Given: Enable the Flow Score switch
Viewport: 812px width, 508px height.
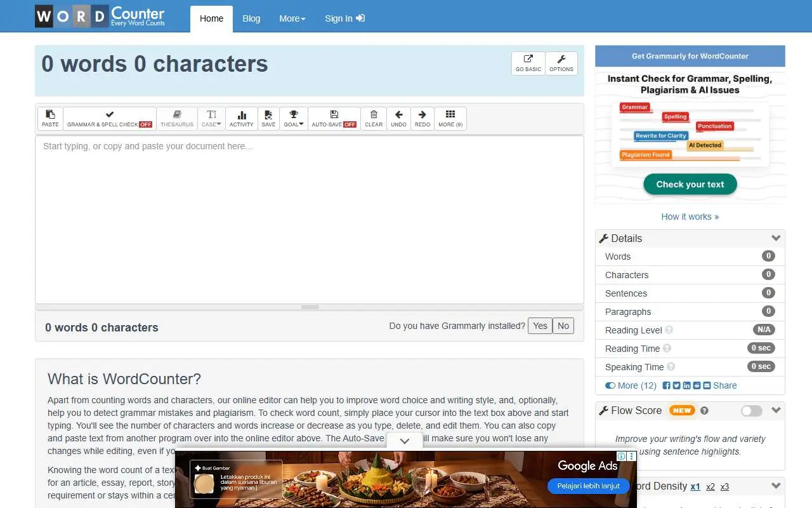Looking at the screenshot, I should 751,411.
